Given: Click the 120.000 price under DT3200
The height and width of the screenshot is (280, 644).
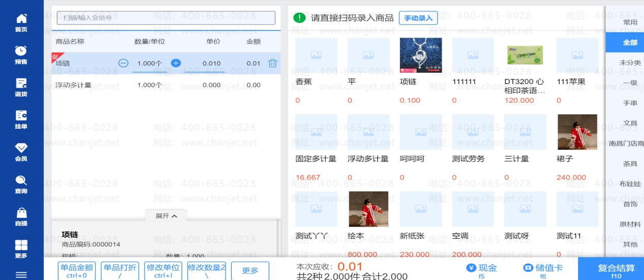Looking at the screenshot, I should 519,100.
